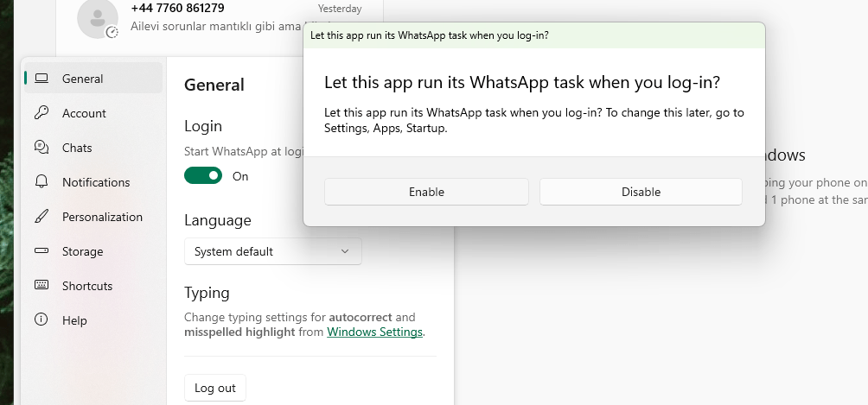
Task: Select the Shortcuts settings tab
Action: point(93,286)
